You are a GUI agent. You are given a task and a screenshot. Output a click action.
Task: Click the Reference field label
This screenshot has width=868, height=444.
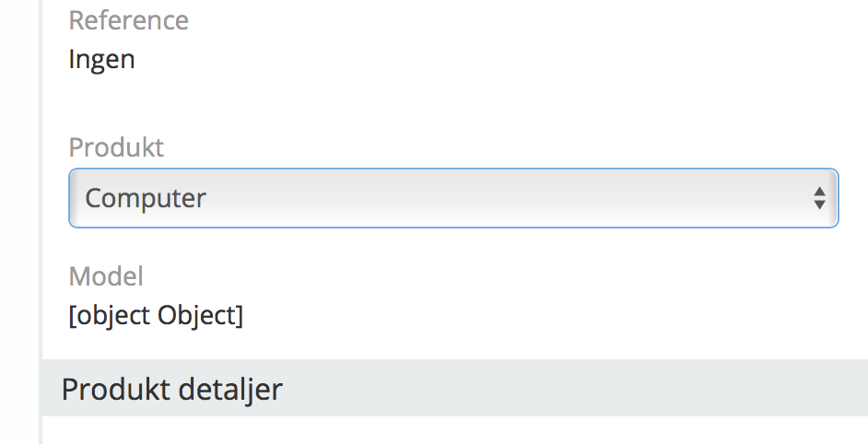128,20
